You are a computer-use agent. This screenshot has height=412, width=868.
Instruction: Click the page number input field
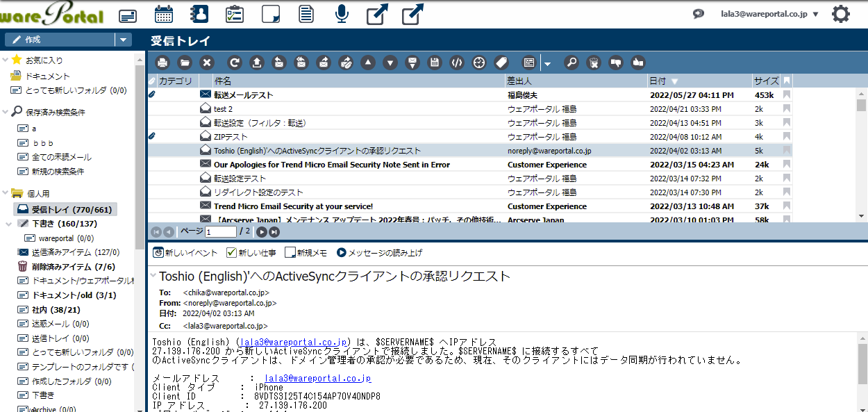click(220, 232)
